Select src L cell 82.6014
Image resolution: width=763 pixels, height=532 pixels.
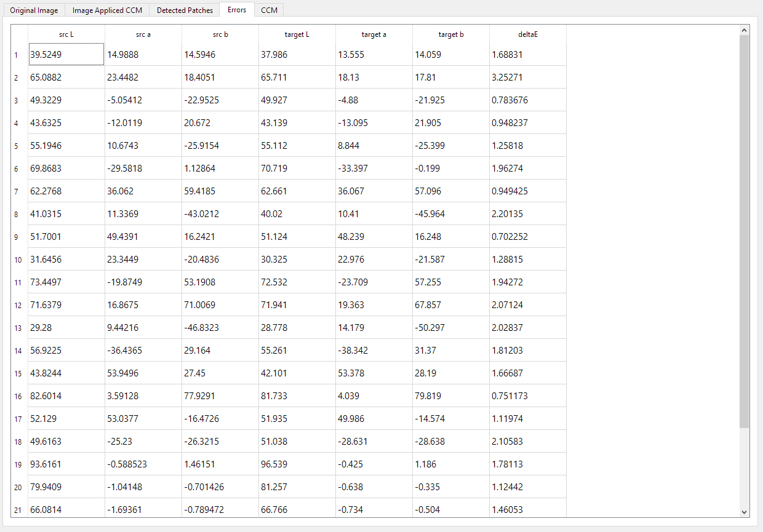[66, 396]
